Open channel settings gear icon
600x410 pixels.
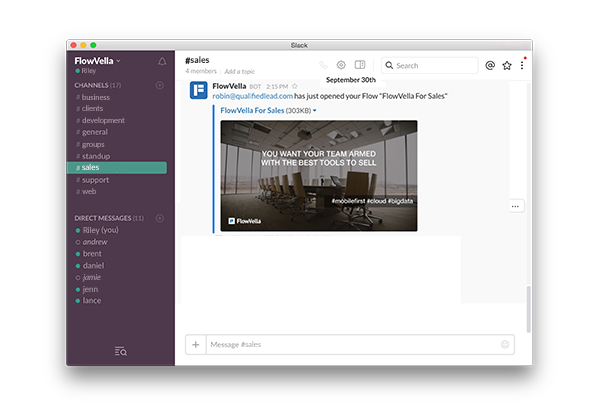(x=341, y=65)
